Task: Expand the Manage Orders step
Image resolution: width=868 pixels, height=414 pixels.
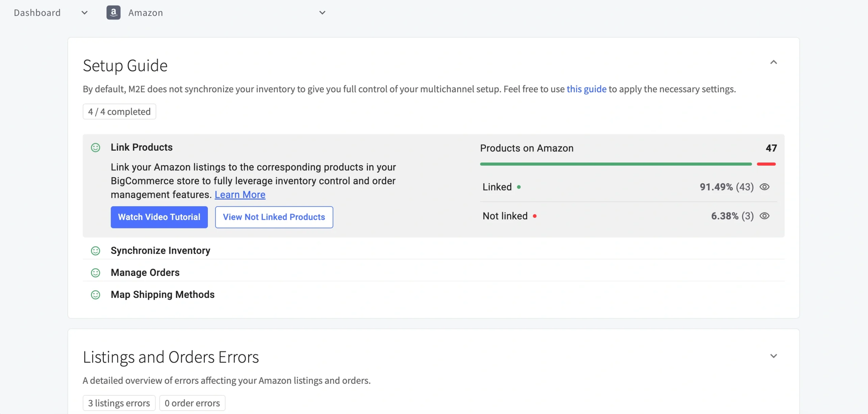Action: coord(145,272)
